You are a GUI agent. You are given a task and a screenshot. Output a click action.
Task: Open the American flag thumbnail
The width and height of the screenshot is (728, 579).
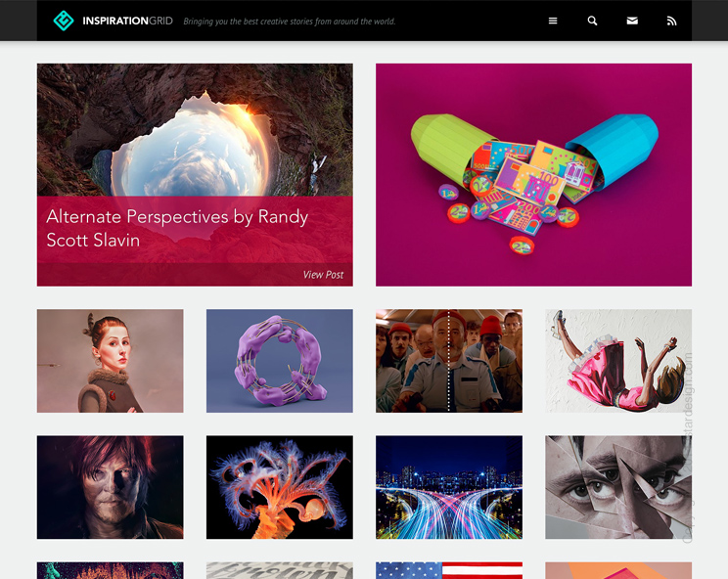(449, 570)
